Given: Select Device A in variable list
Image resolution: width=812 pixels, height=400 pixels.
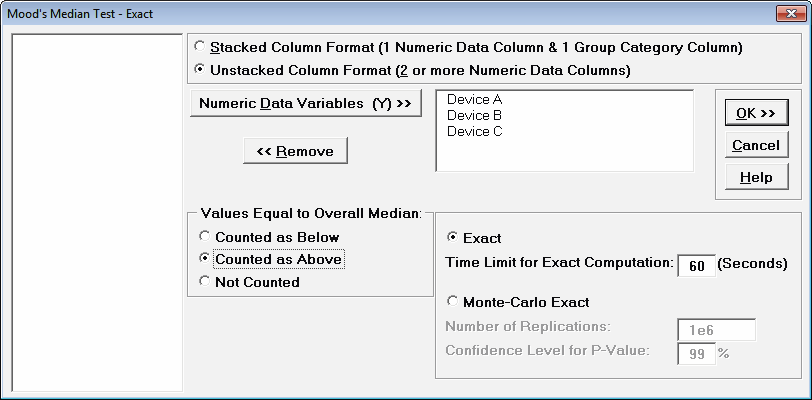Looking at the screenshot, I should coord(474,100).
